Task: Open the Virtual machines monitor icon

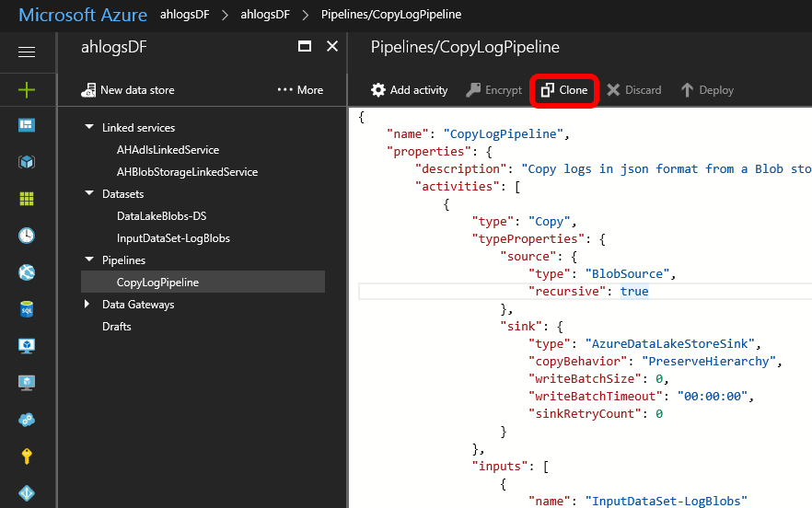Action: pos(27,345)
